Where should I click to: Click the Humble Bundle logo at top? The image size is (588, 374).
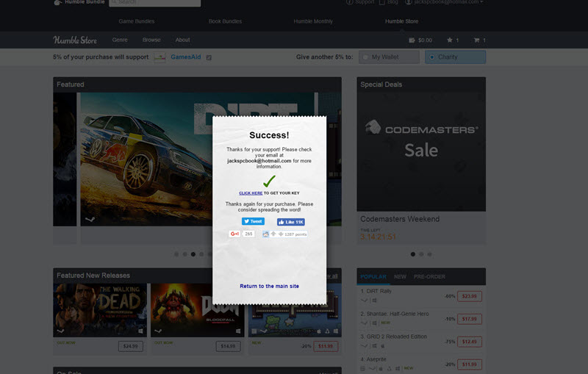pyautogui.click(x=79, y=2)
